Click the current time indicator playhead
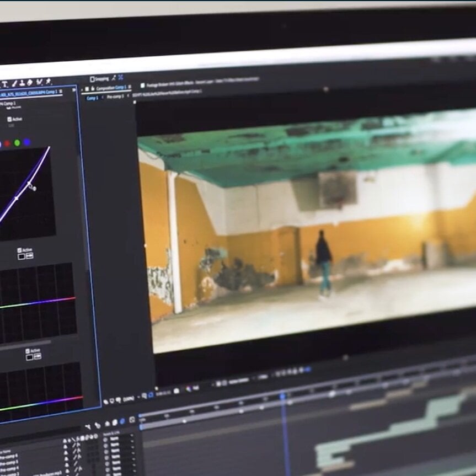Screen dimensions: 476x476 point(282,395)
